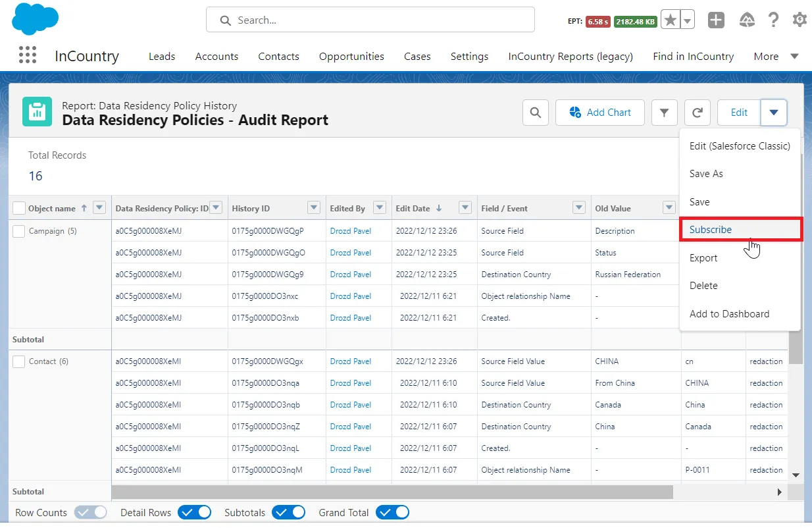Refresh the report with the reload icon

697,113
